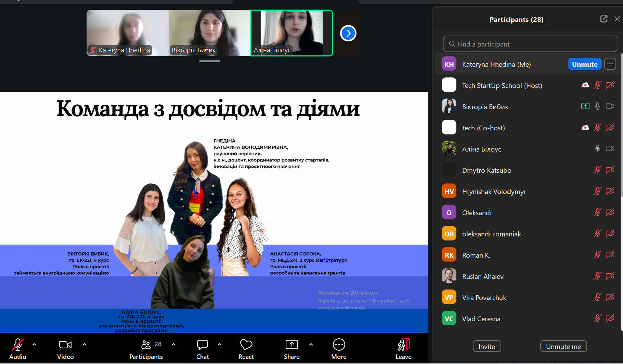This screenshot has height=364, width=623.
Task: Go to next video thumbnails with arrow
Action: point(348,33)
